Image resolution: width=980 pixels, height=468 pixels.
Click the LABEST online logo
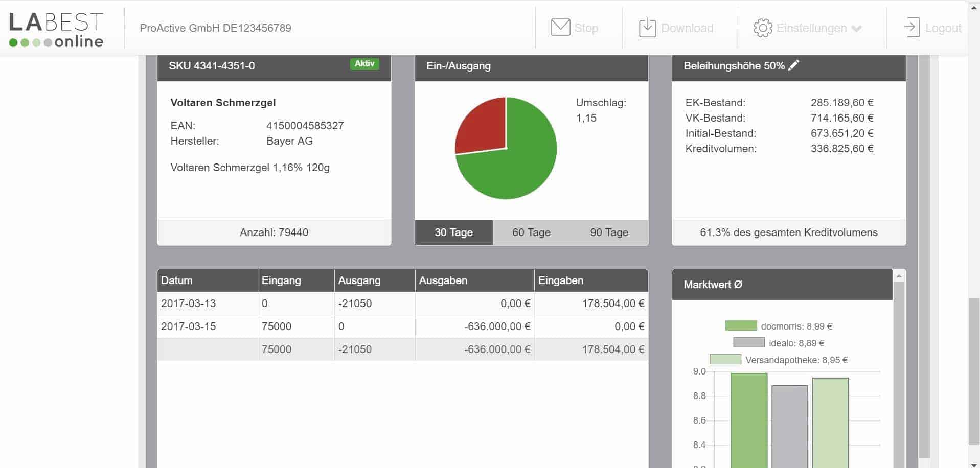coord(56,30)
